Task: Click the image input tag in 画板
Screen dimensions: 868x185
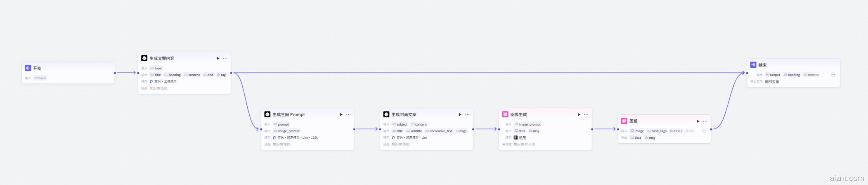Action: (637, 131)
